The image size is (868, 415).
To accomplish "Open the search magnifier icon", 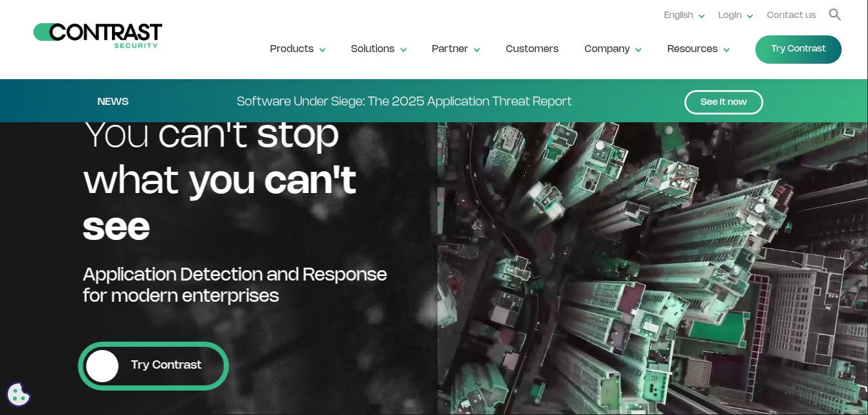I will point(835,14).
